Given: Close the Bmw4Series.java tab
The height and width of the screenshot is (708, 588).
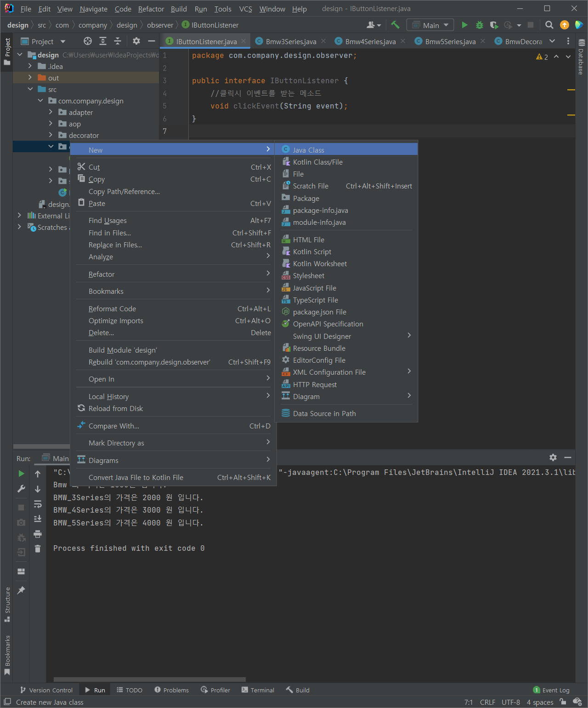Looking at the screenshot, I should coord(403,41).
